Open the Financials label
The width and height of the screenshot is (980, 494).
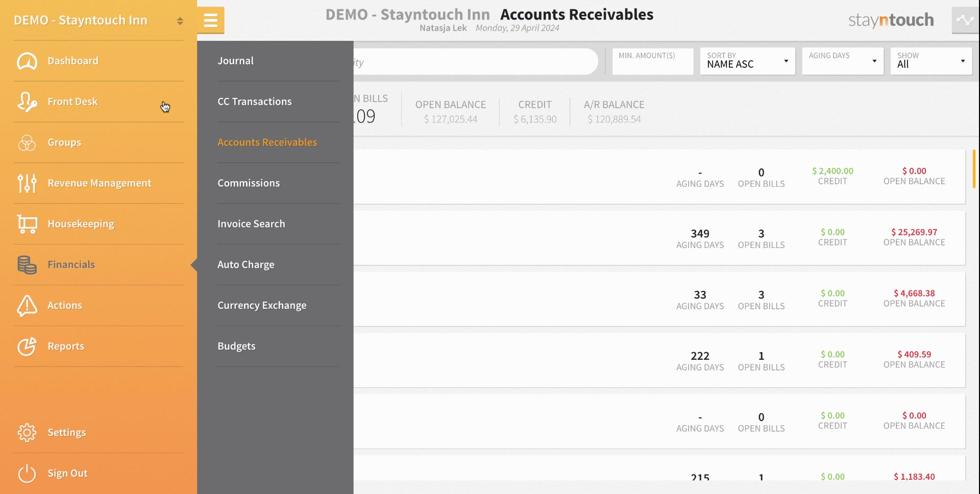[71, 264]
